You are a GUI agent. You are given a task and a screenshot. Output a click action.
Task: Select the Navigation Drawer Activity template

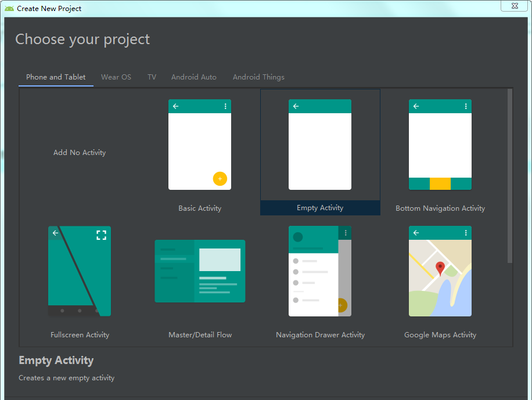[x=320, y=271]
